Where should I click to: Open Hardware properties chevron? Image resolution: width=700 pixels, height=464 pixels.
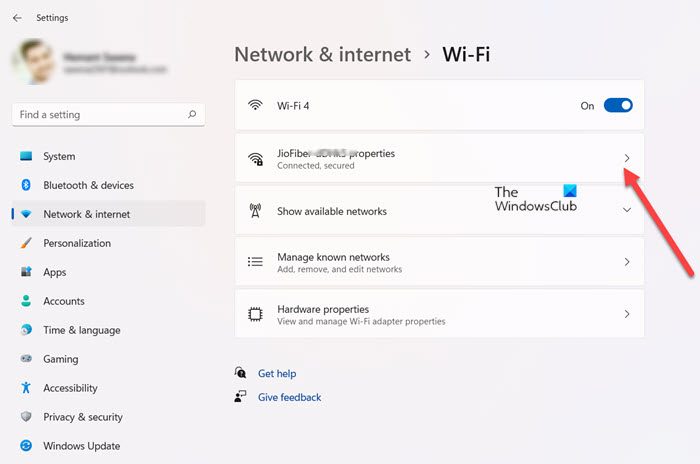(x=627, y=314)
